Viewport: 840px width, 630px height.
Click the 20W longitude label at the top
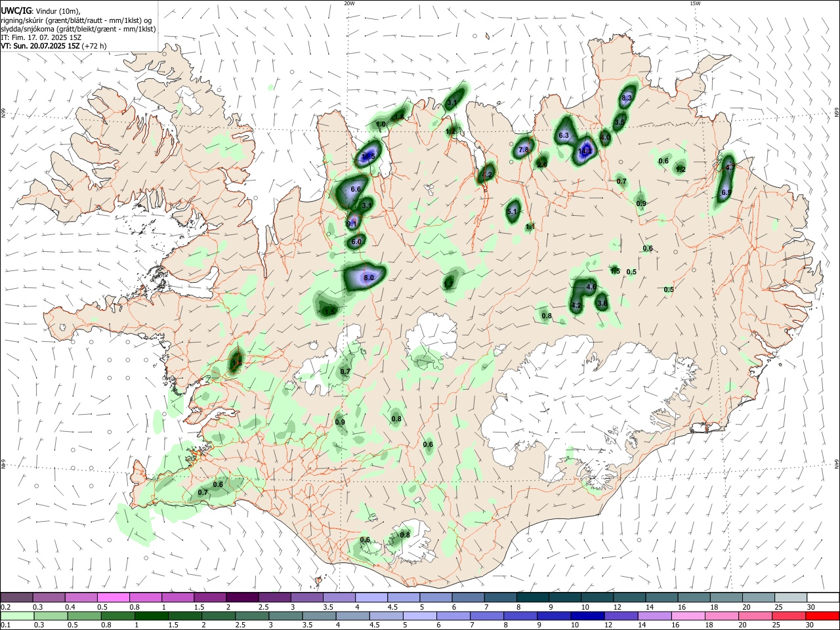[349, 3]
